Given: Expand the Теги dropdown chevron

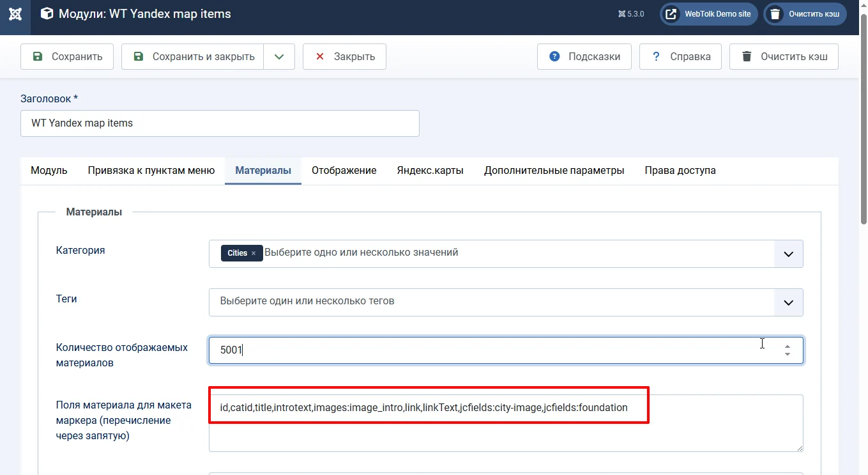Looking at the screenshot, I should tap(789, 302).
